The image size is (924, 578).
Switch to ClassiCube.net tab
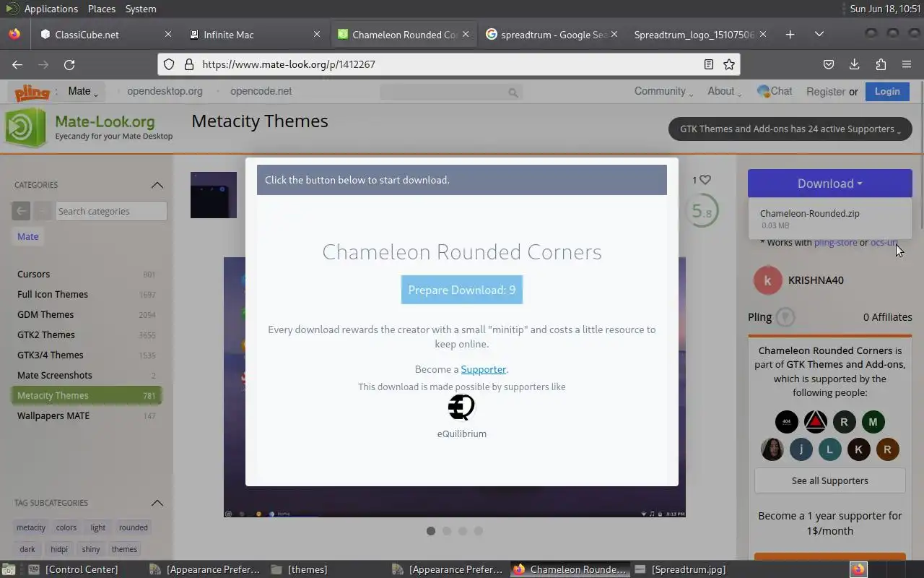(106, 34)
